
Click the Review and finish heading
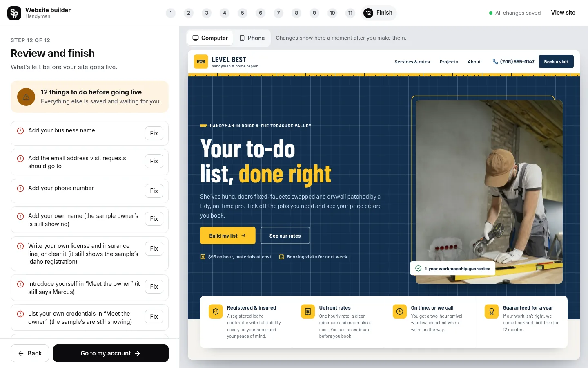[53, 54]
